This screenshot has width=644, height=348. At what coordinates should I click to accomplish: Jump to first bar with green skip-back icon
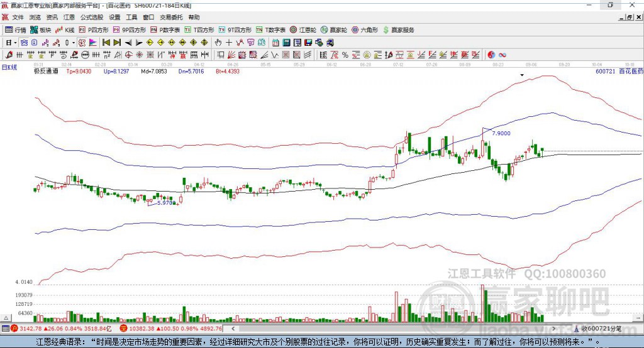[106, 43]
